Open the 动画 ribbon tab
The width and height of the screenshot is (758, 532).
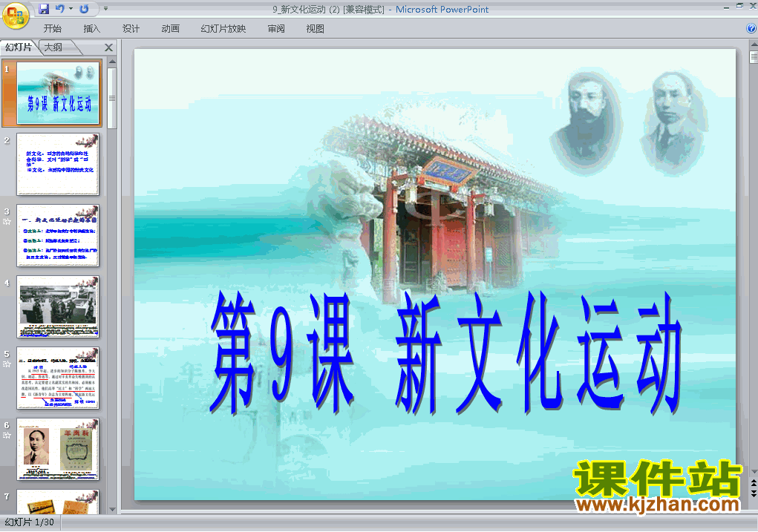pos(170,28)
